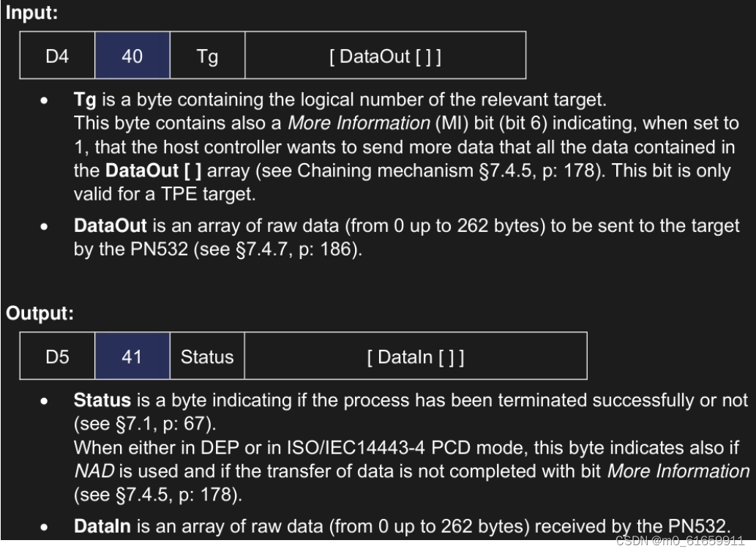The width and height of the screenshot is (756, 554).
Task: Click the CSDN @m0_61659911 watermark
Action: tap(680, 542)
